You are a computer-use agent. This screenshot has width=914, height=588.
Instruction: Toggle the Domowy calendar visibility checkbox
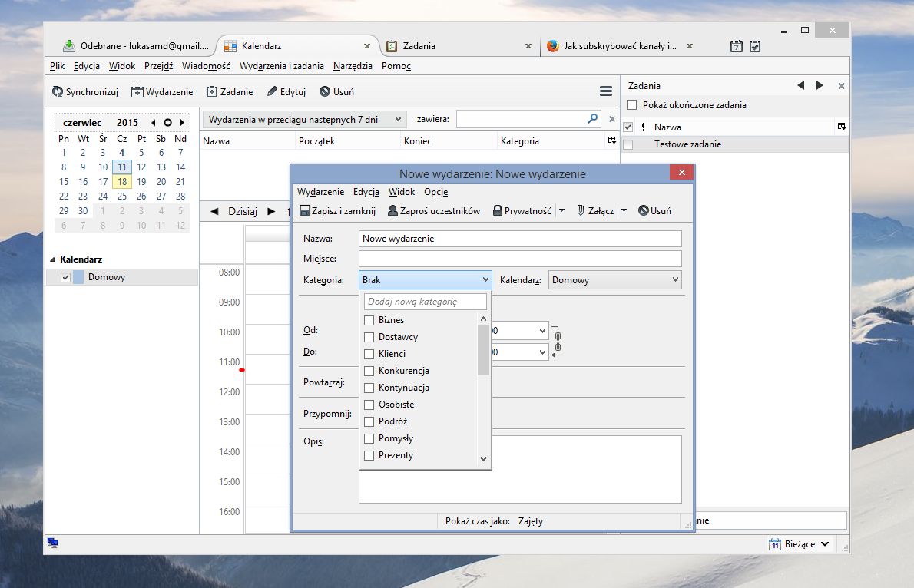(66, 277)
